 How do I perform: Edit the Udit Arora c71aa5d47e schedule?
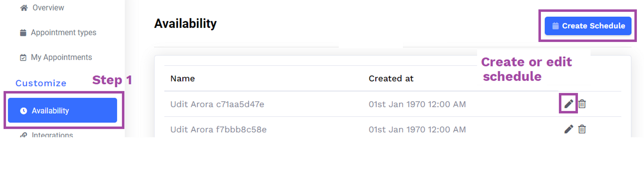click(569, 103)
